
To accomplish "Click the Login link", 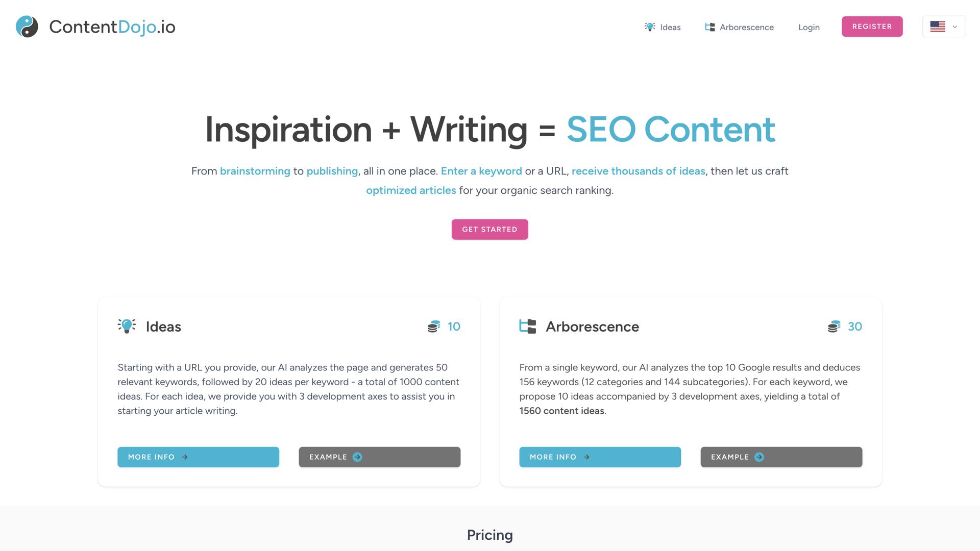I will coord(808,27).
